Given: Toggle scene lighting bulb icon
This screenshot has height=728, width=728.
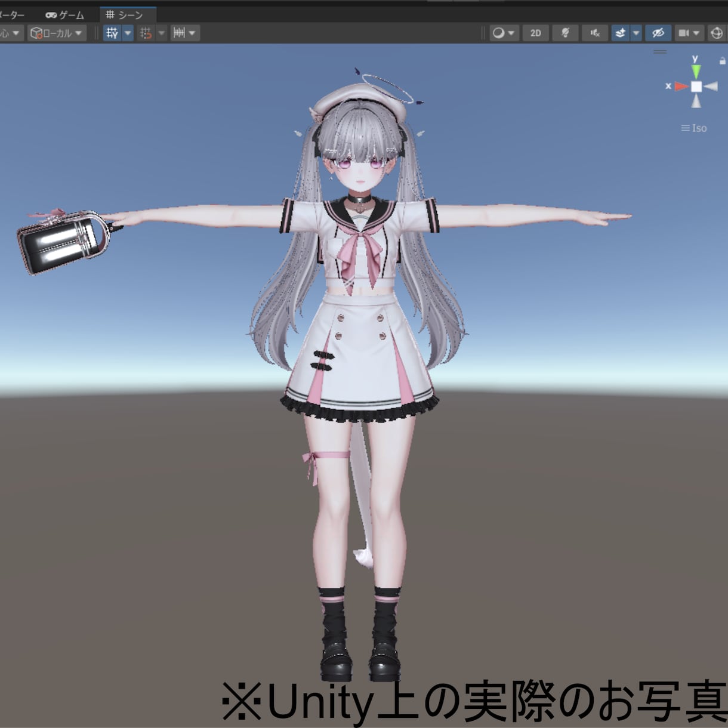Looking at the screenshot, I should (x=565, y=33).
